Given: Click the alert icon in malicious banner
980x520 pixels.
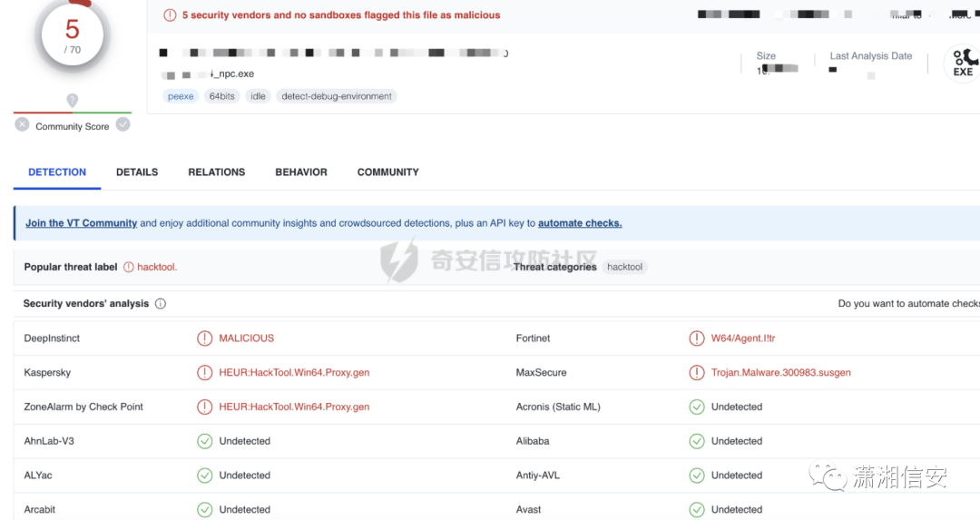Looking at the screenshot, I should pos(170,15).
